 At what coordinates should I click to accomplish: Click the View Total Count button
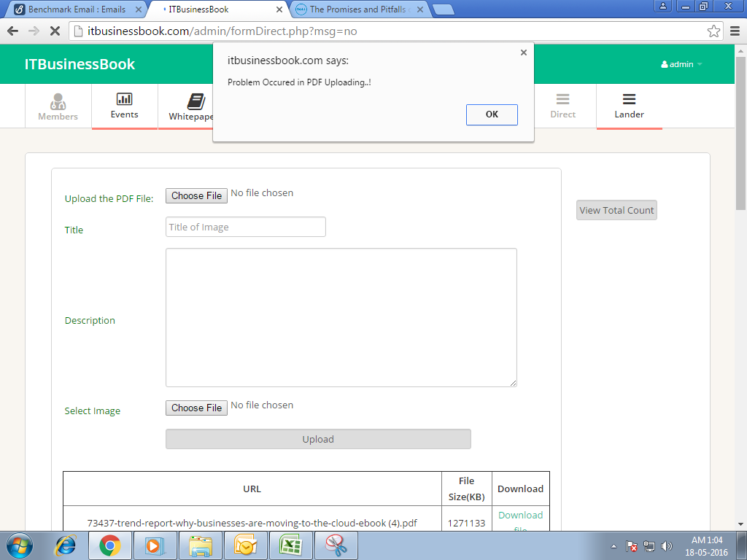pos(616,210)
